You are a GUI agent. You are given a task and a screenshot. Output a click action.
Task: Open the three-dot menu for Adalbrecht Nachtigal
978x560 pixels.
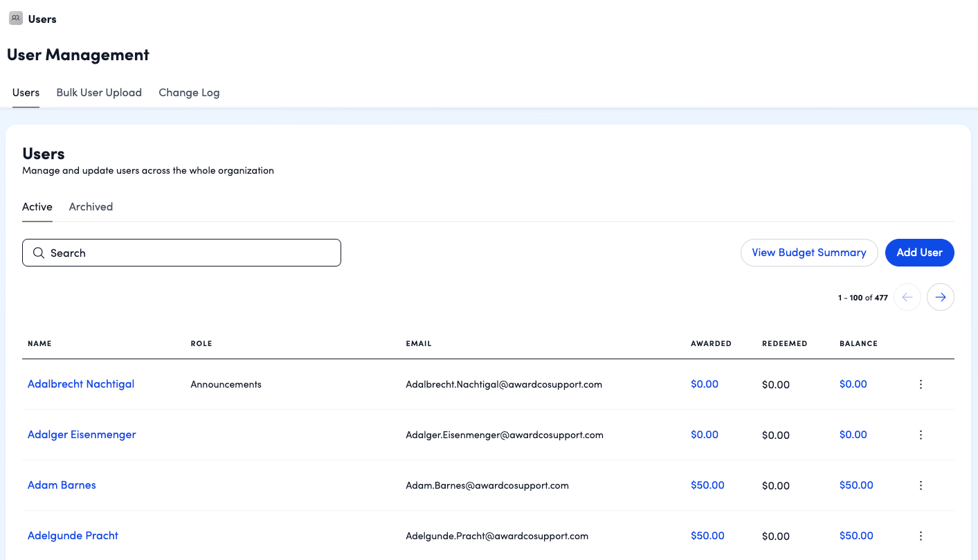[921, 385]
